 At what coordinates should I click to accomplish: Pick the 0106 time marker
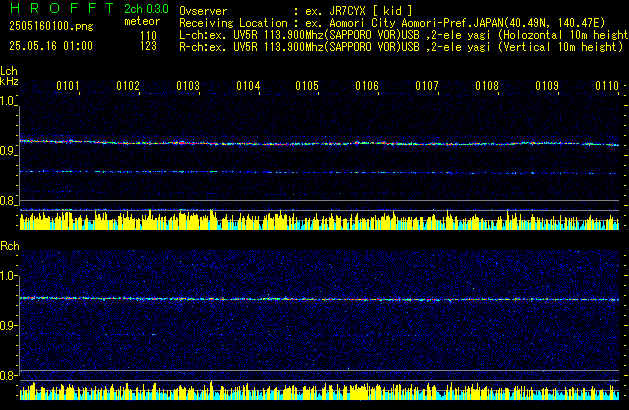coord(367,86)
